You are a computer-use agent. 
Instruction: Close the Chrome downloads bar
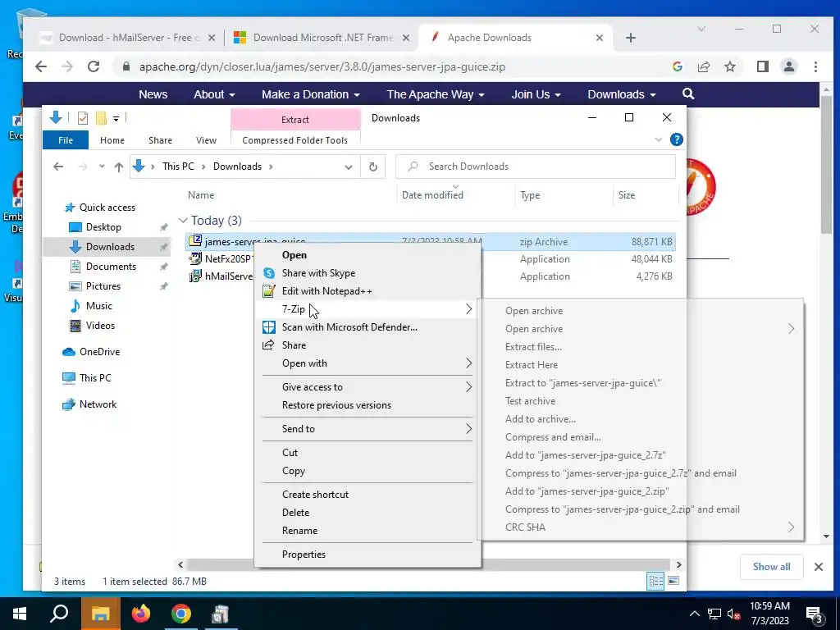819,567
